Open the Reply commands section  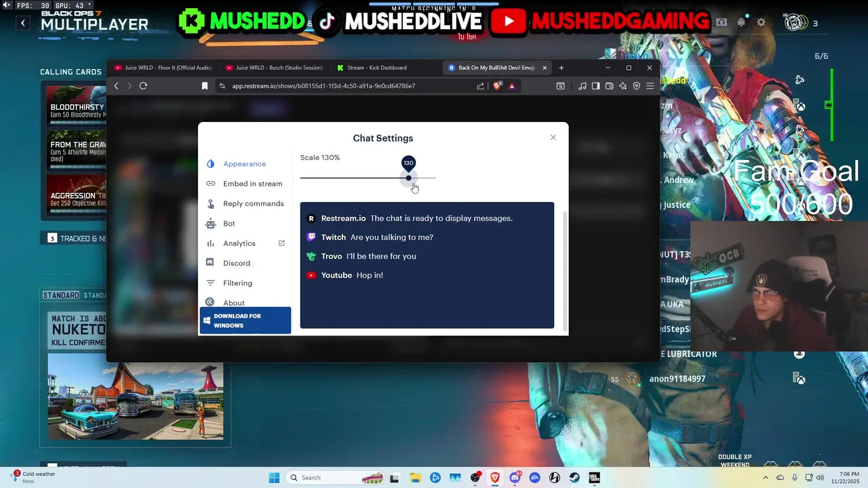(245, 203)
